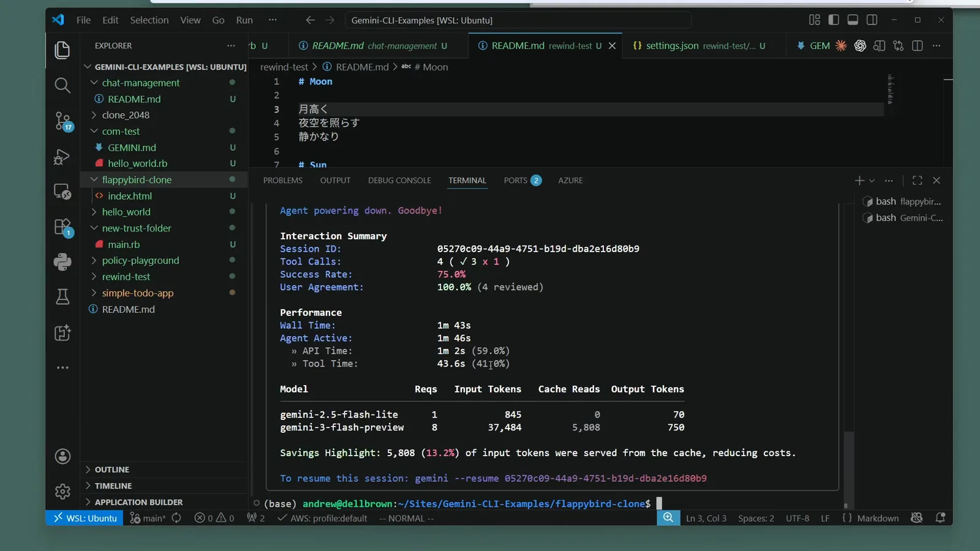Open the Run menu
The image size is (980, 551).
[244, 20]
